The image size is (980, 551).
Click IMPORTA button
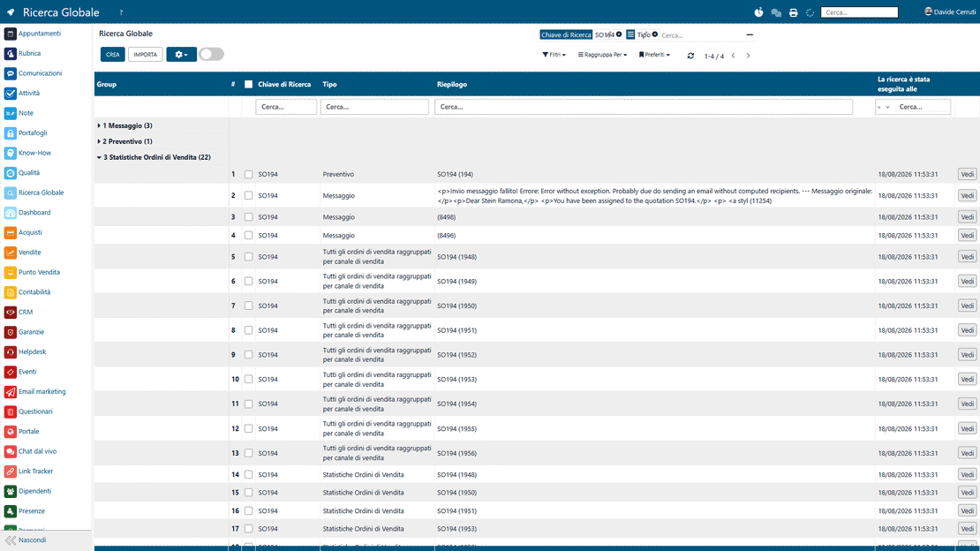[146, 55]
